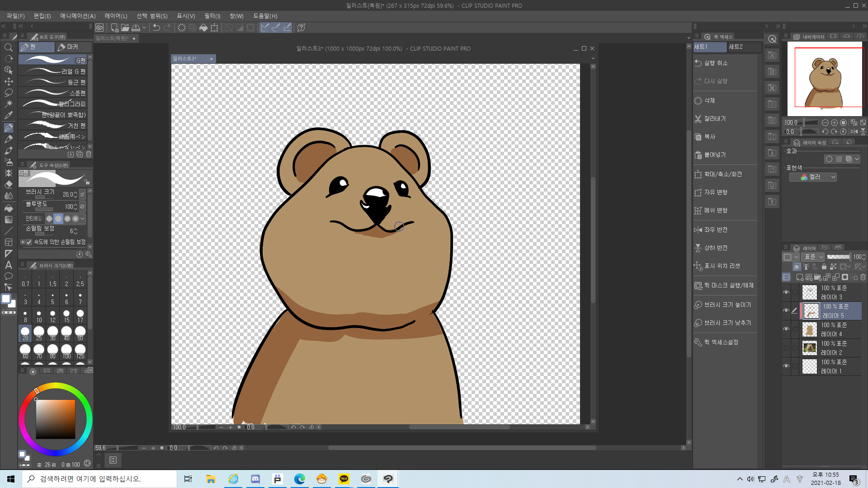Hide the 레이어 3 layer
The image size is (868, 488).
tap(786, 292)
